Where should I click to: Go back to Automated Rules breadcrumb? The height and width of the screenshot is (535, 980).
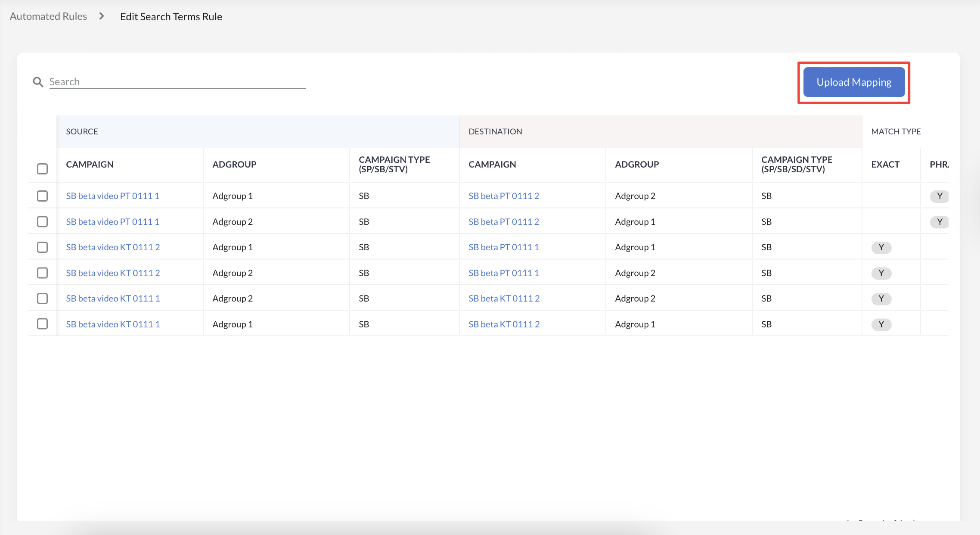tap(48, 16)
